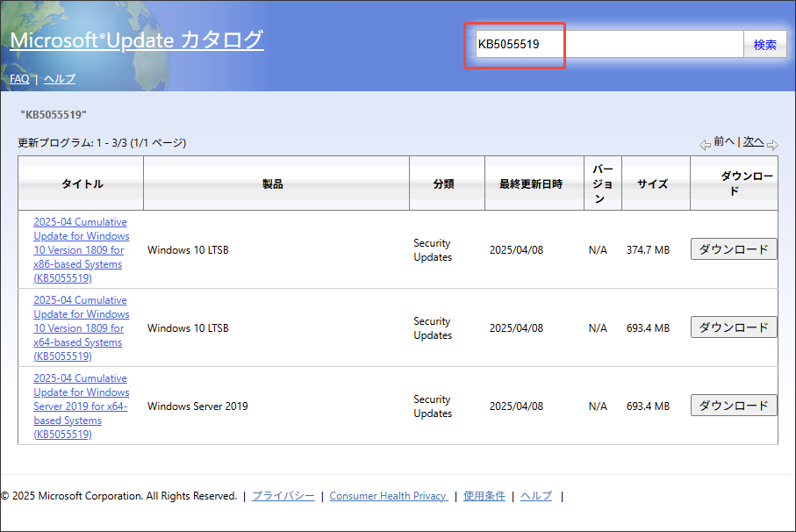Open the x86-based Systems update title link
796x532 pixels.
82,249
